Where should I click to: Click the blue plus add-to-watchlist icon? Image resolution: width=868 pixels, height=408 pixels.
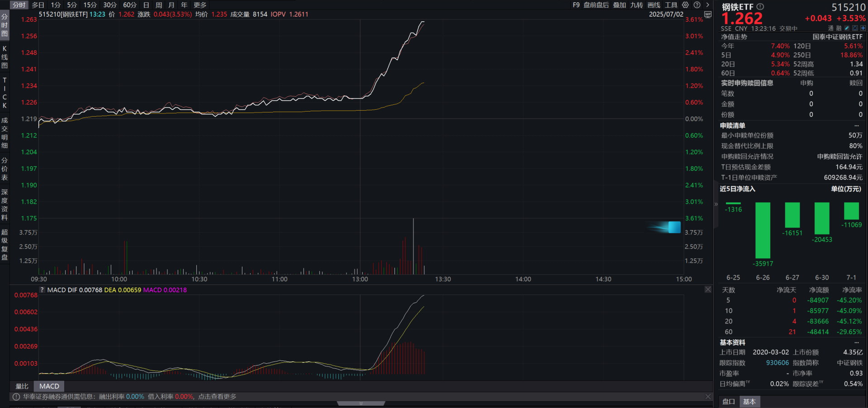point(863,28)
